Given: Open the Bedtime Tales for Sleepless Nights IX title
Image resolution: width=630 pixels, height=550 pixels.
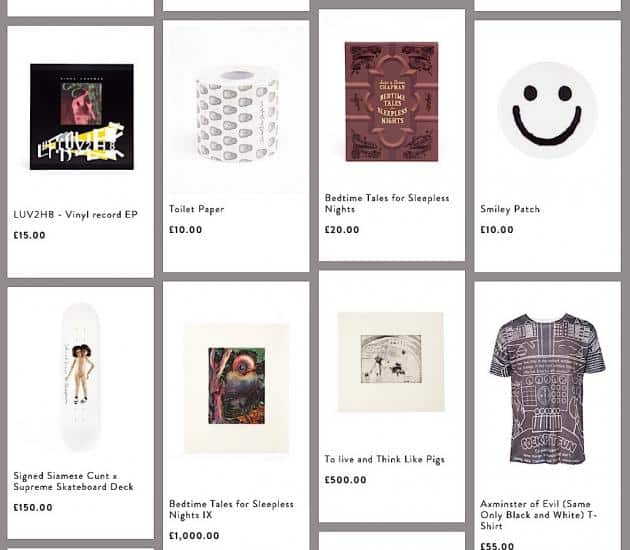Looking at the screenshot, I should click(x=231, y=509).
